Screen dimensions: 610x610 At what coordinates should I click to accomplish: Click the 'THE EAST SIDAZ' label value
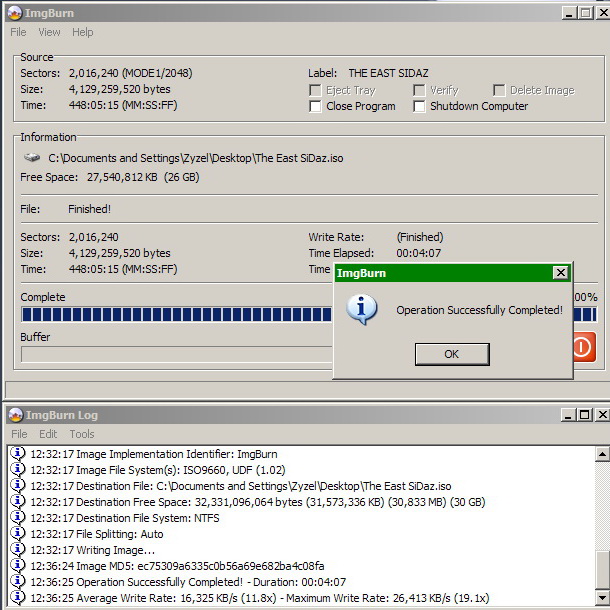coord(388,73)
